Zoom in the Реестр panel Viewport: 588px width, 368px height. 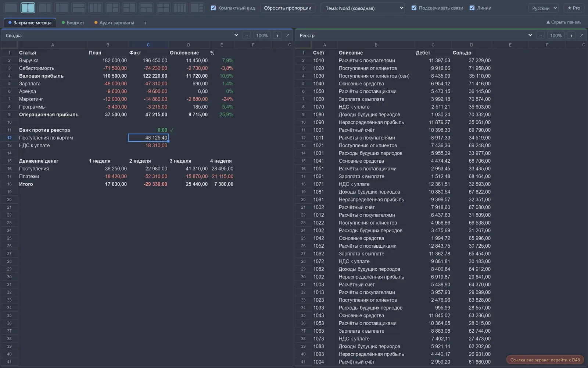tap(571, 35)
